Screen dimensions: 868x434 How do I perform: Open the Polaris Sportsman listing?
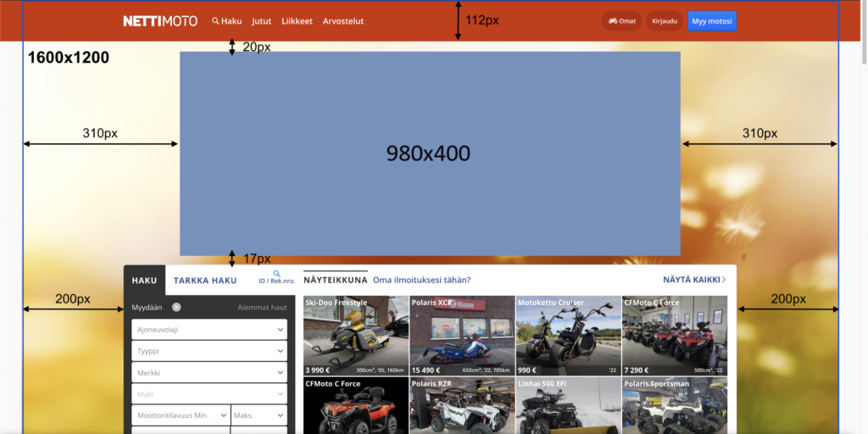675,405
